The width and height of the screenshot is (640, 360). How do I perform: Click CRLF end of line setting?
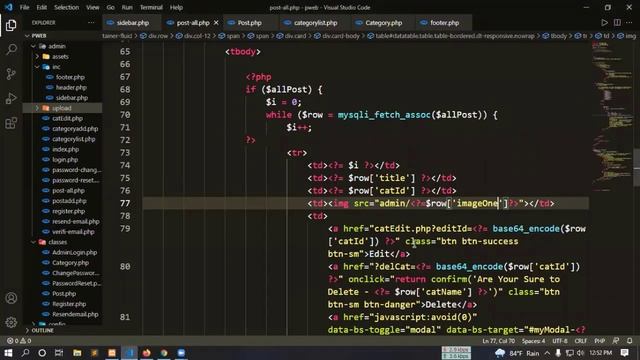581,340
